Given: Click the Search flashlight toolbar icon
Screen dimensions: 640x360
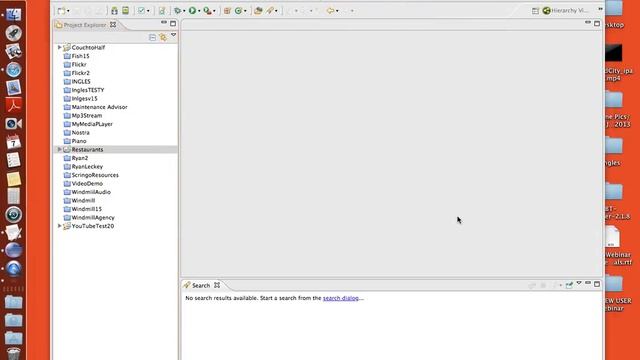Looking at the screenshot, I should [270, 11].
